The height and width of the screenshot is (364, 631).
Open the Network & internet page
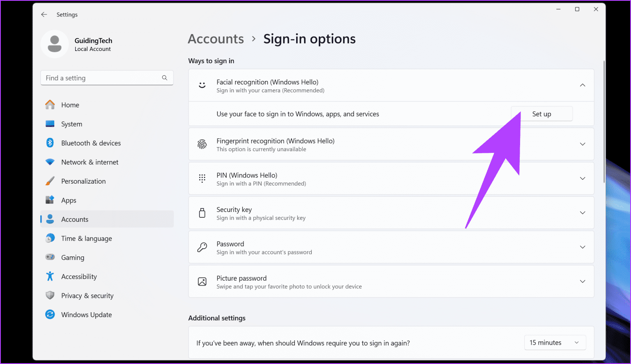(x=90, y=162)
